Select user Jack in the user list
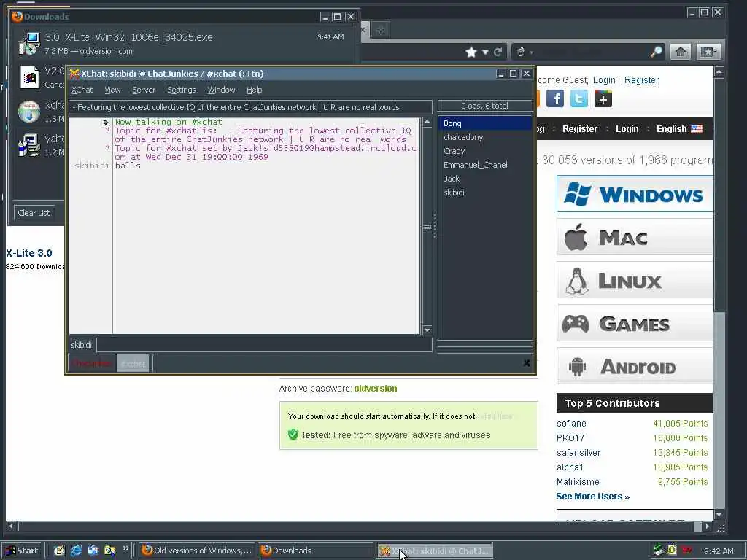 [x=484, y=179]
